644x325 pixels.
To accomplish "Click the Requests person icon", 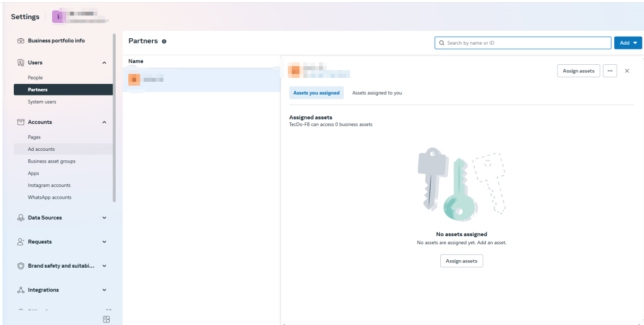I will coord(21,242).
